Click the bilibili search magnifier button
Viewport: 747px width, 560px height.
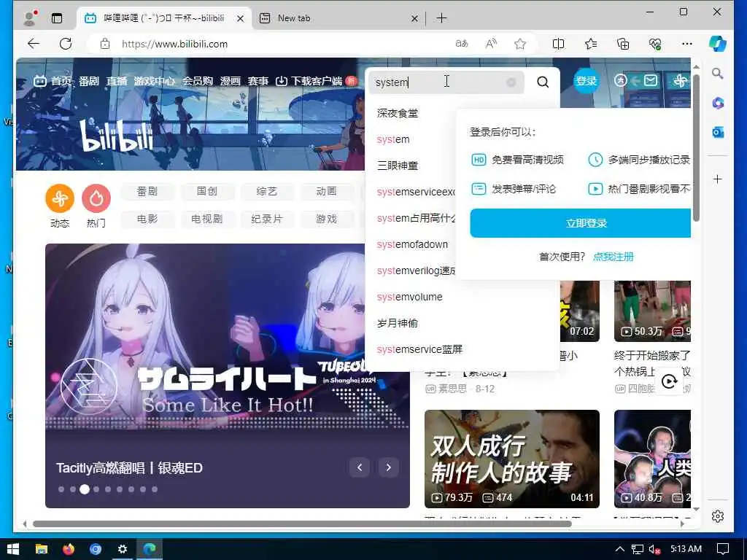point(543,82)
